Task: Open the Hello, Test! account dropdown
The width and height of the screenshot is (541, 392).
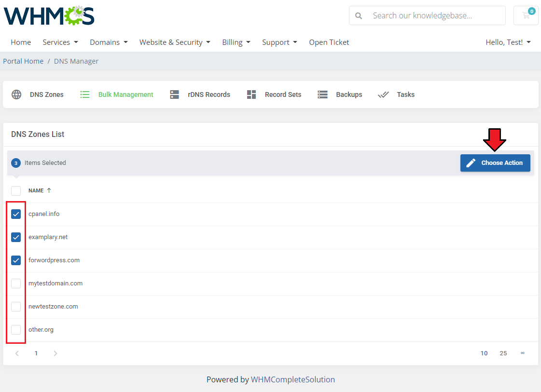Action: pos(508,42)
